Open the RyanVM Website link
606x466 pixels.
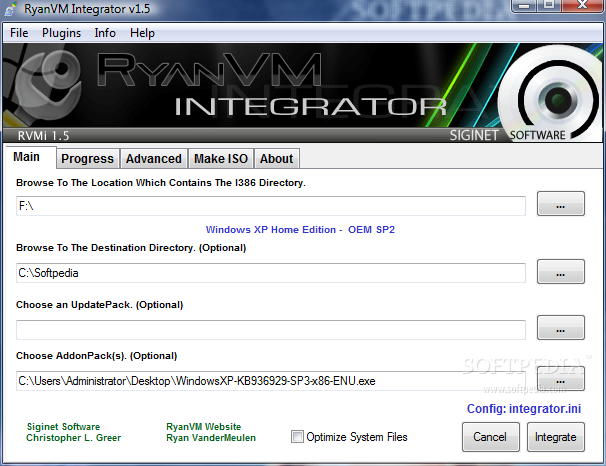(x=203, y=427)
